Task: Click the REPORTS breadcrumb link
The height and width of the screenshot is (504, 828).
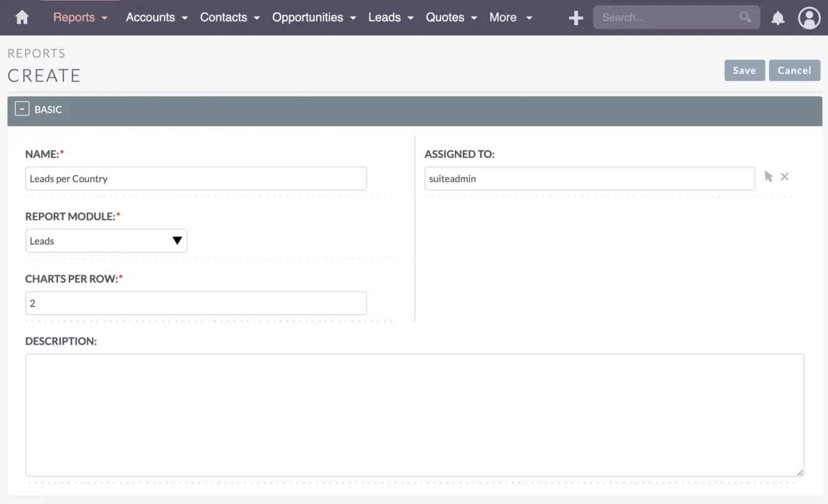Action: pyautogui.click(x=36, y=53)
